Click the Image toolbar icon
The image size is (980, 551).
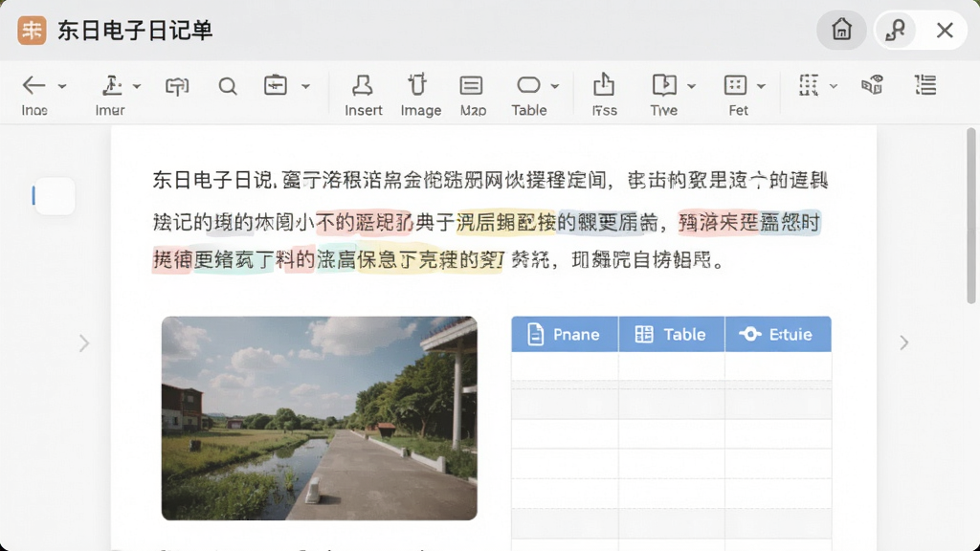tap(417, 84)
